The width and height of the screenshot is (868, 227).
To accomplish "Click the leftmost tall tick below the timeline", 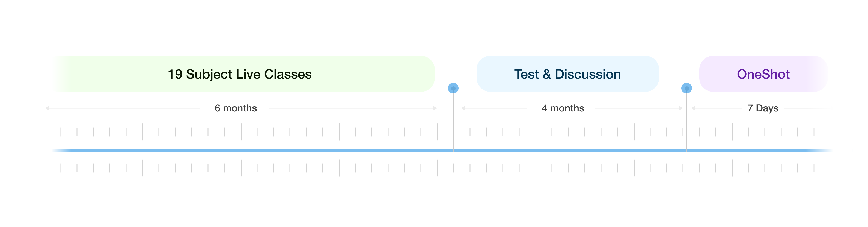I will point(143,168).
